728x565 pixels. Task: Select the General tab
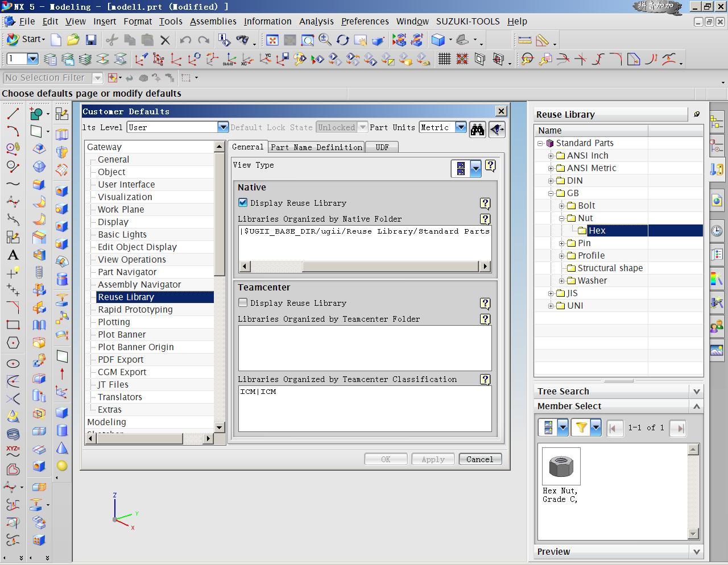tap(248, 147)
